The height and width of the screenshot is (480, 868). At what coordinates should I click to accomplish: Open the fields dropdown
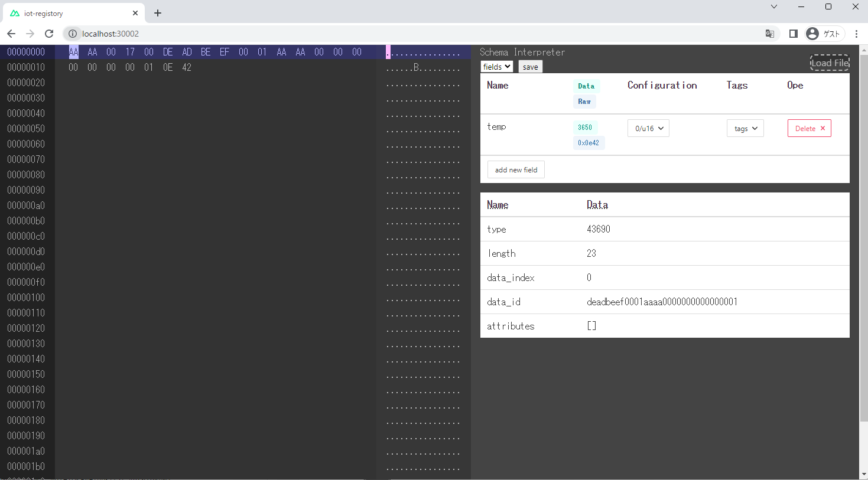(496, 67)
